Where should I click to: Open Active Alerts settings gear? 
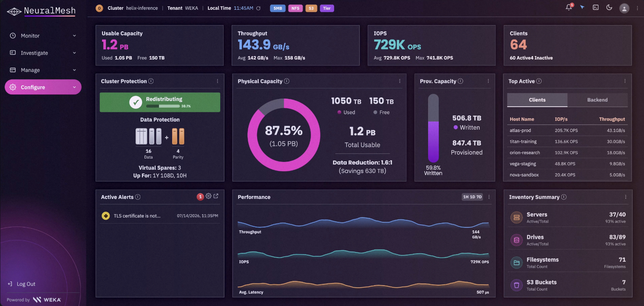click(208, 196)
